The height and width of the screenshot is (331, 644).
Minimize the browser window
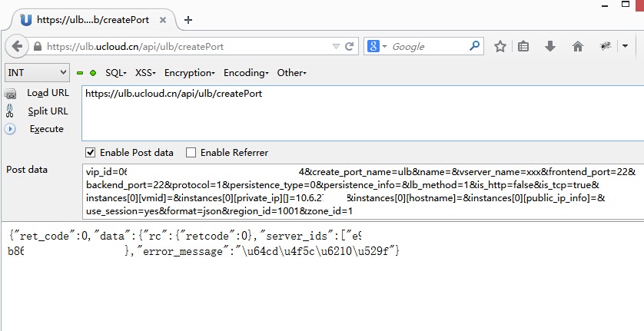pos(605,5)
